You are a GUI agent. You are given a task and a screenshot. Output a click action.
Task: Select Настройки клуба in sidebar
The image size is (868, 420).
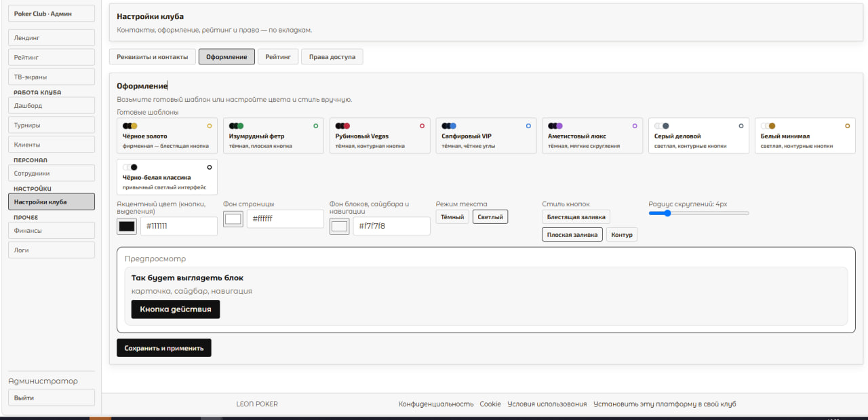click(52, 202)
